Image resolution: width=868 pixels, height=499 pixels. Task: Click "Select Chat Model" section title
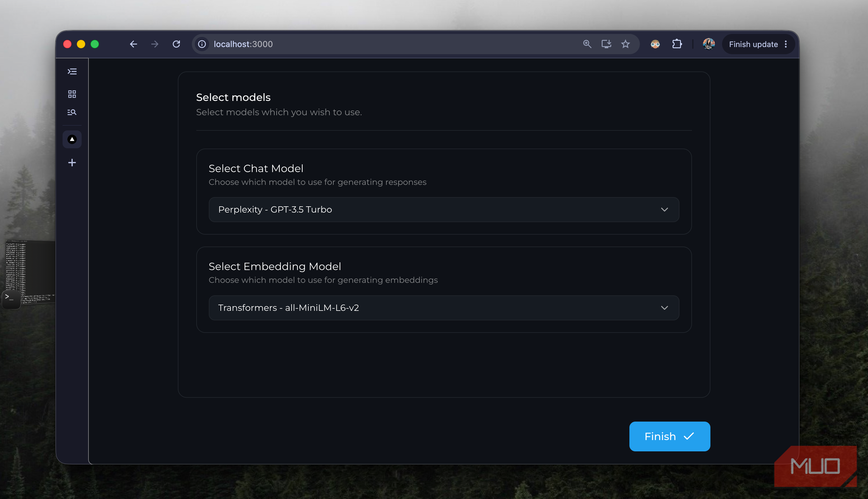[x=256, y=168]
